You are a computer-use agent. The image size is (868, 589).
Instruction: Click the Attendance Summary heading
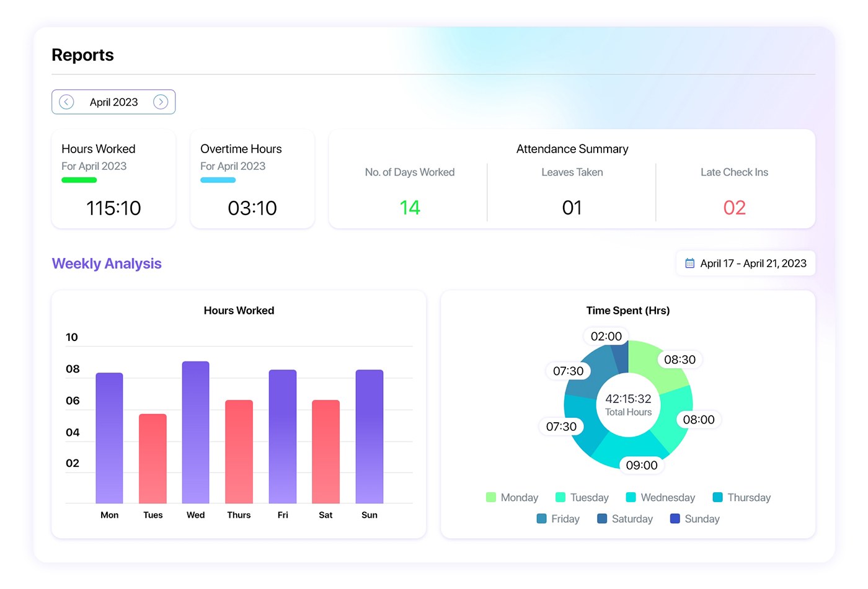pos(572,149)
